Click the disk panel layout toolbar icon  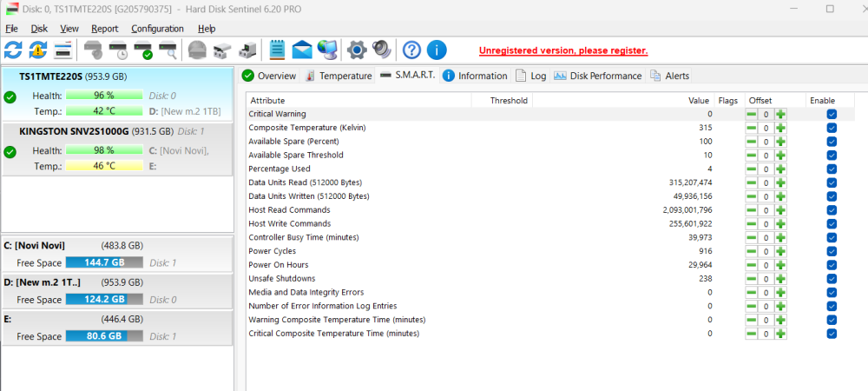62,50
